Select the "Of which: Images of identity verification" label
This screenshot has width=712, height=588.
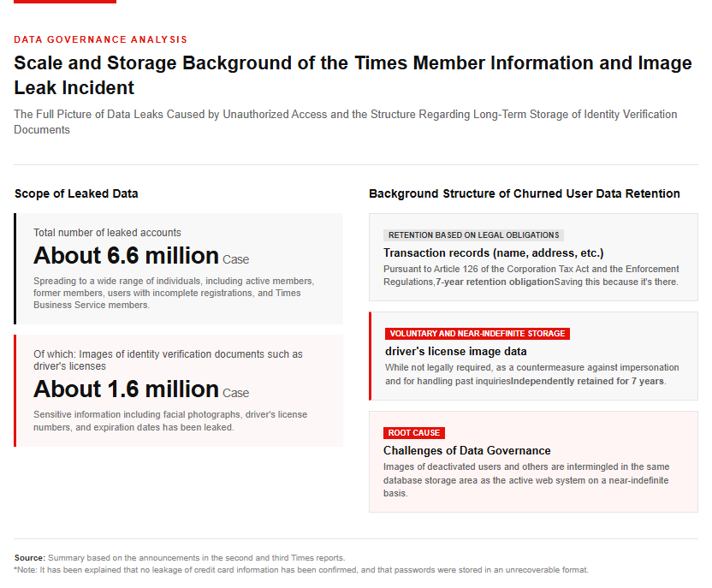(x=168, y=360)
